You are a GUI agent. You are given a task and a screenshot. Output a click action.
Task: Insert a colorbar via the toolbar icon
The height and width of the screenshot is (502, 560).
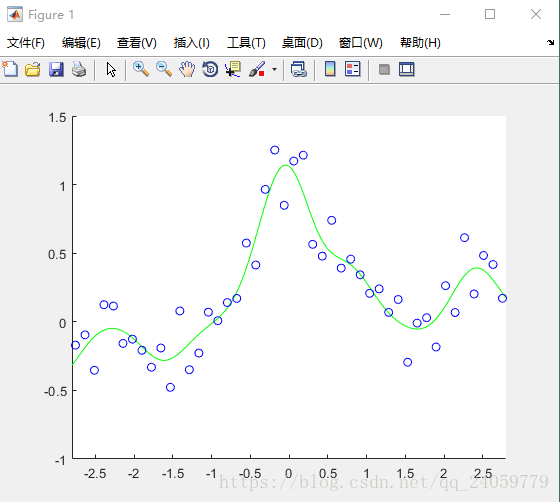click(x=330, y=69)
